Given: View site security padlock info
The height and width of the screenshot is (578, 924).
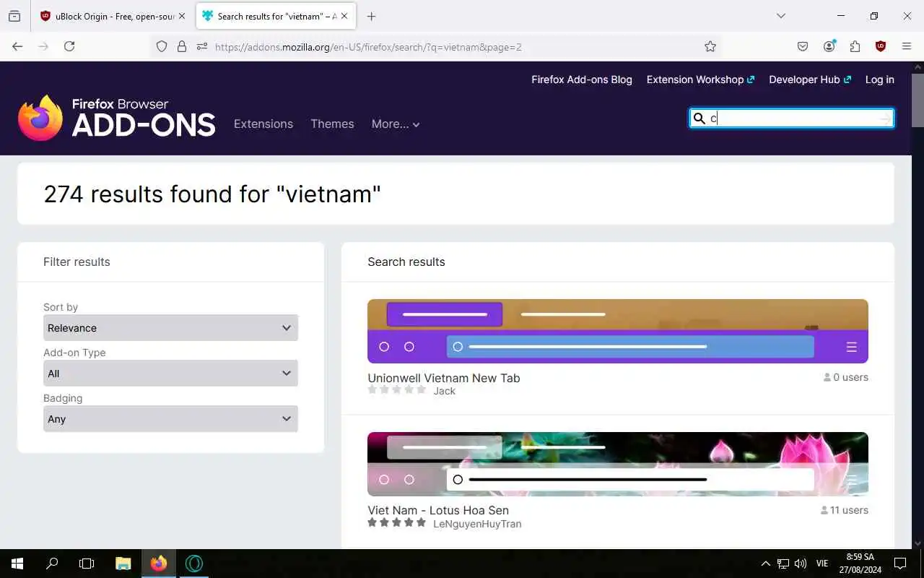Looking at the screenshot, I should coord(182,46).
